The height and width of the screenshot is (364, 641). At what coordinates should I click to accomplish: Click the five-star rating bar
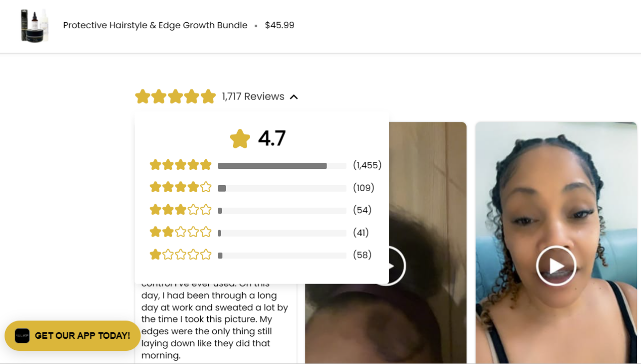[282, 166]
